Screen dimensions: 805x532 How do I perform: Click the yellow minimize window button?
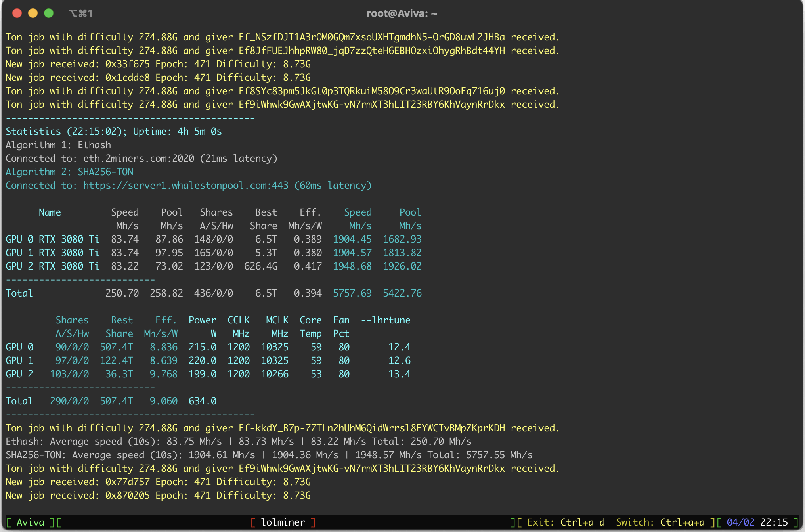coord(33,13)
